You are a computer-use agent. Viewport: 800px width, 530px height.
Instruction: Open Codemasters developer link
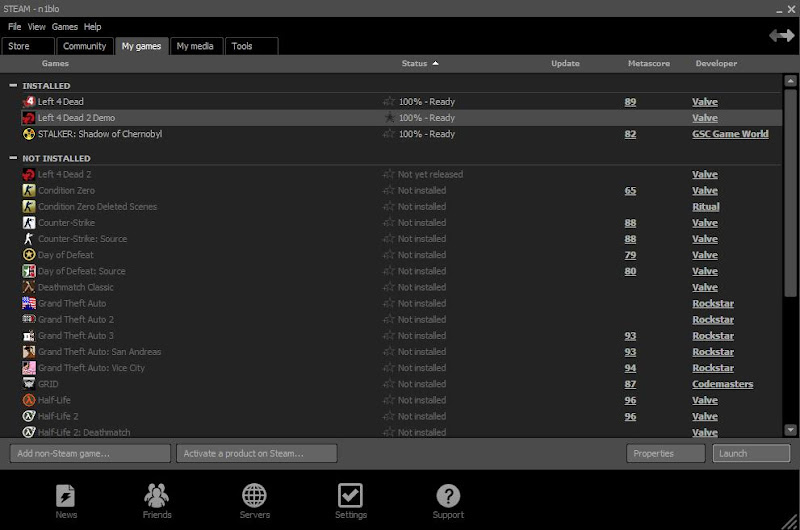coord(722,384)
